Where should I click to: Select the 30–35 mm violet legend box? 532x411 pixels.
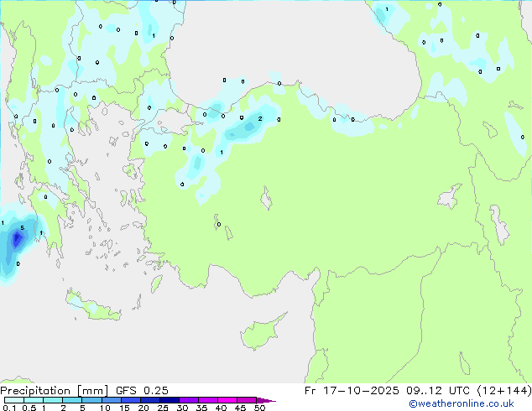[x=188, y=400]
